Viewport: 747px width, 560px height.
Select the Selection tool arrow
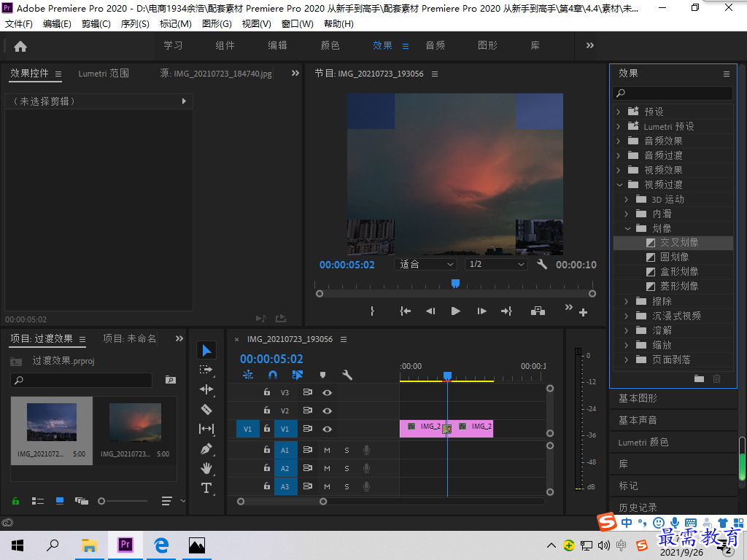tap(206, 351)
